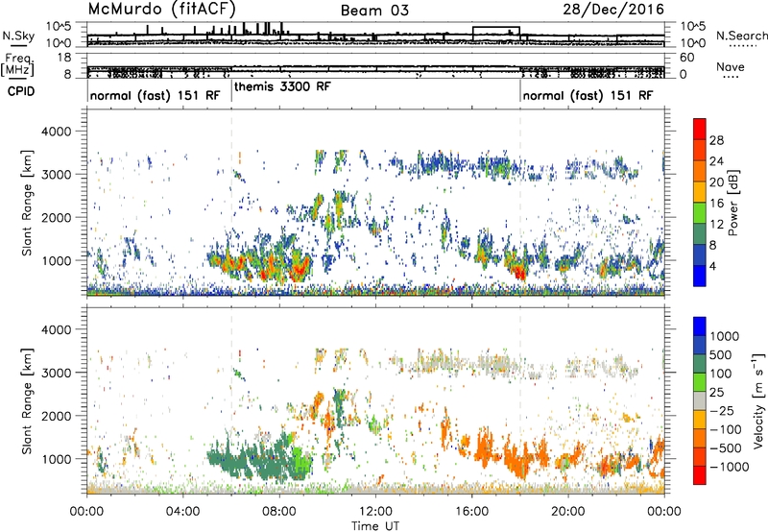
Task: Pick the teal Velocity segment between 100 and 500
Action: pos(700,364)
